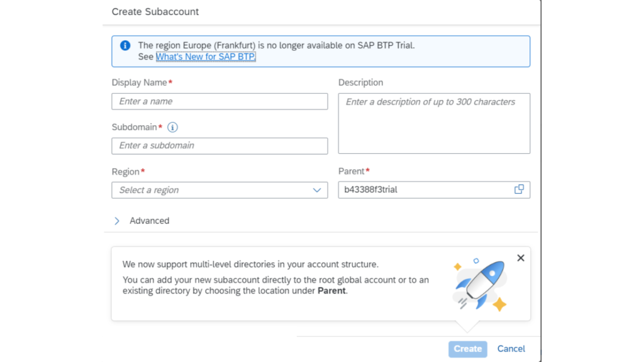The width and height of the screenshot is (644, 362).
Task: Close the multi-level directories popover
Action: tap(520, 258)
